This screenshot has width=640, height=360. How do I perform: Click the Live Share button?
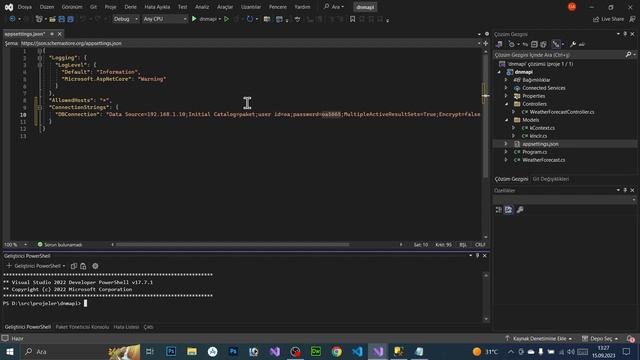[x=608, y=19]
